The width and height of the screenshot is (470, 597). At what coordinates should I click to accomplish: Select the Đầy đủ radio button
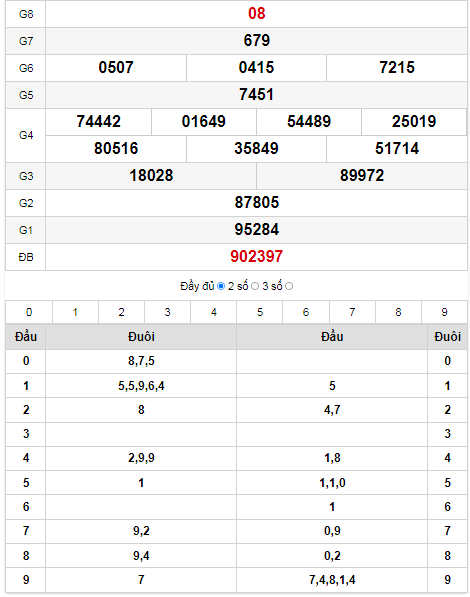[x=221, y=286]
